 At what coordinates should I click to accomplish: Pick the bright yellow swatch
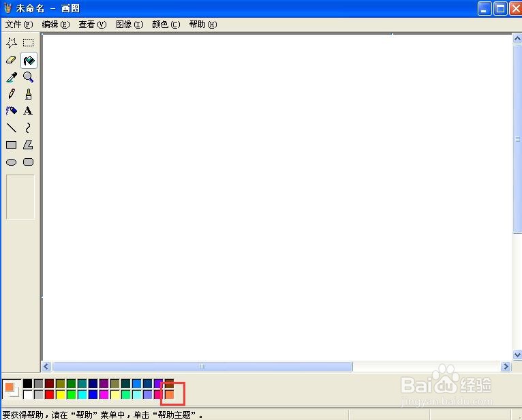tap(61, 395)
